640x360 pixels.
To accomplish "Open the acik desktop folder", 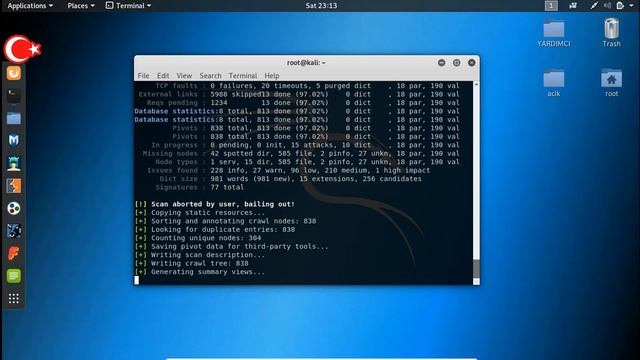I will (x=553, y=83).
